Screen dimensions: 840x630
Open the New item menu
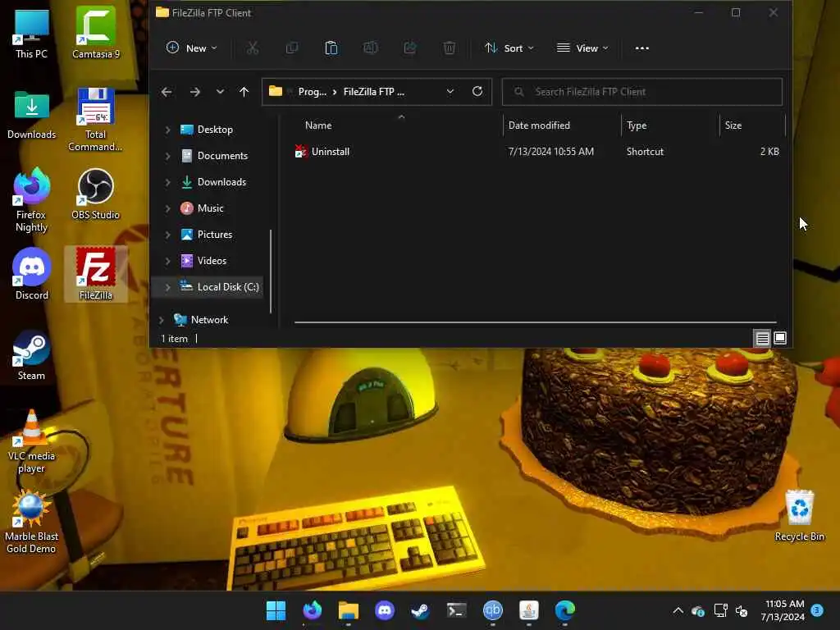click(x=191, y=48)
